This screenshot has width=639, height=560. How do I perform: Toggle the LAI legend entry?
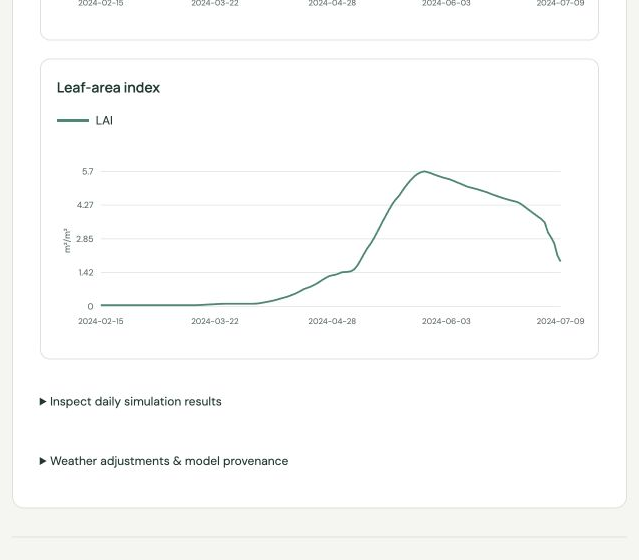[85, 121]
